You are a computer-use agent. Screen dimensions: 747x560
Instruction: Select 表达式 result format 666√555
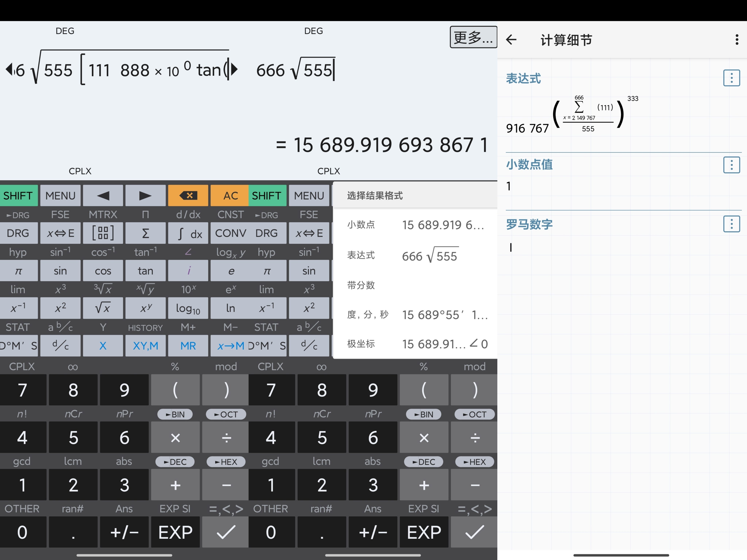coord(415,256)
